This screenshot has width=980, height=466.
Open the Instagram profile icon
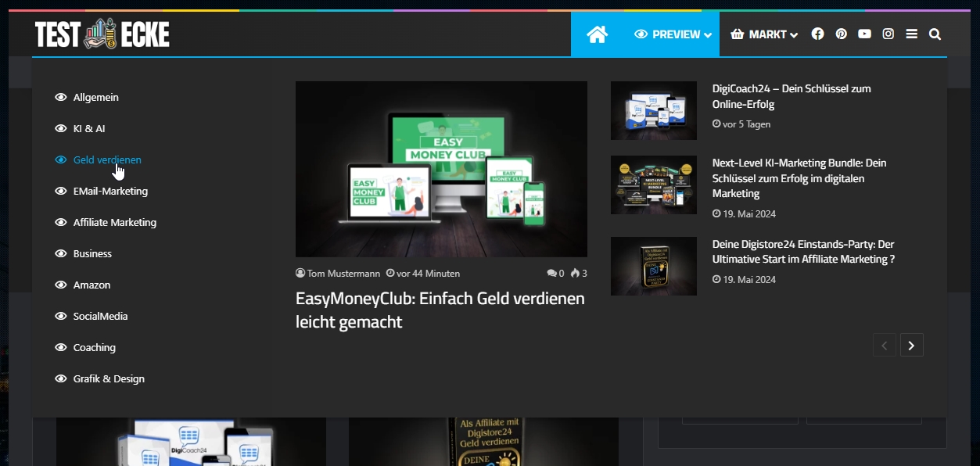coord(888,34)
